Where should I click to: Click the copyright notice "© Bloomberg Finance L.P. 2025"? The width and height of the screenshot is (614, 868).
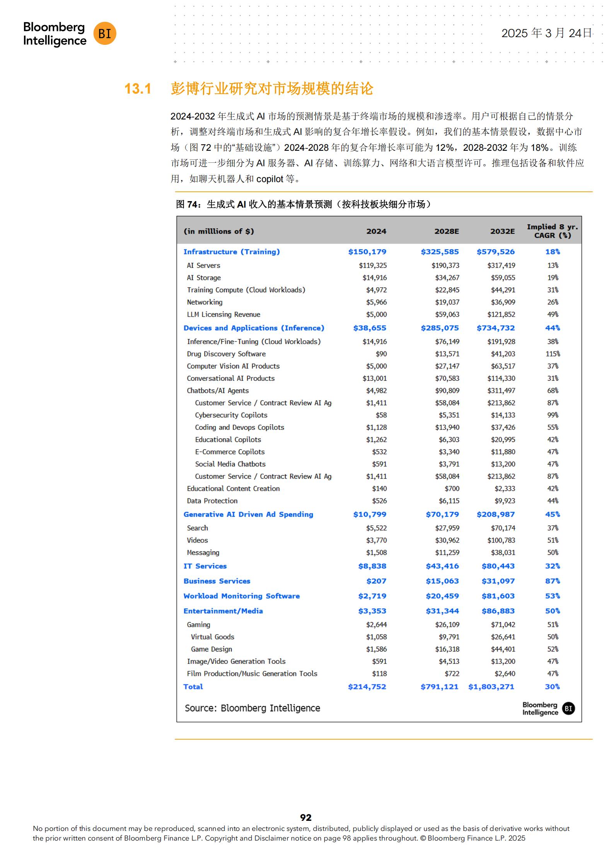[x=473, y=838]
